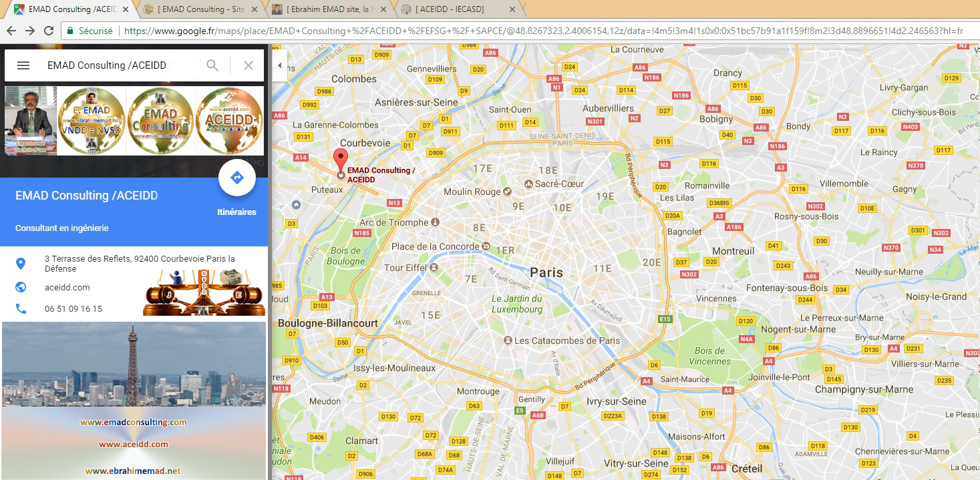
Task: Click the EMAD Consulting / ACEIDD map label
Action: pyautogui.click(x=381, y=175)
